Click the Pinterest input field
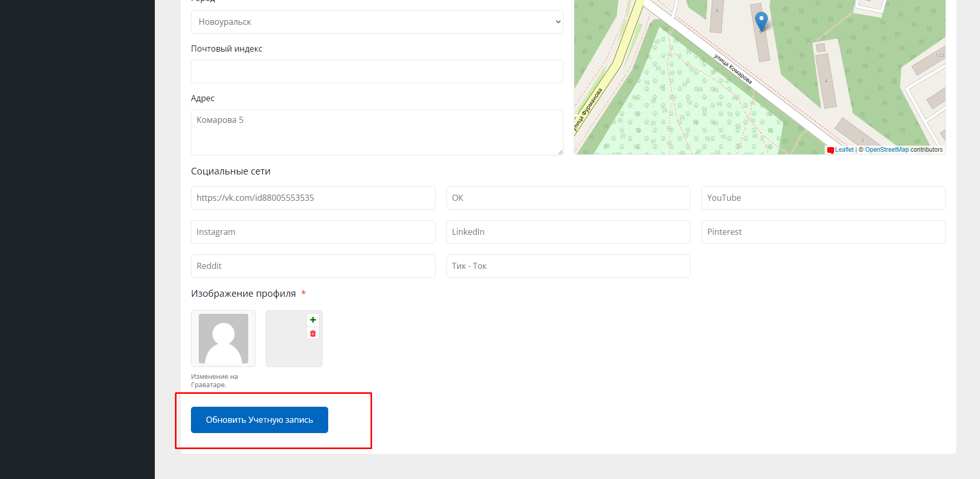Screen dimensions: 980x479 click(x=823, y=232)
